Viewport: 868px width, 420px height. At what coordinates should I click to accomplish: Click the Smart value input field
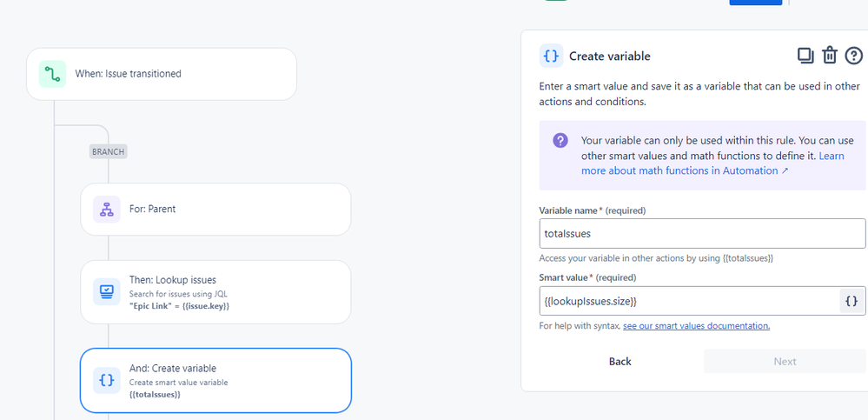click(689, 301)
